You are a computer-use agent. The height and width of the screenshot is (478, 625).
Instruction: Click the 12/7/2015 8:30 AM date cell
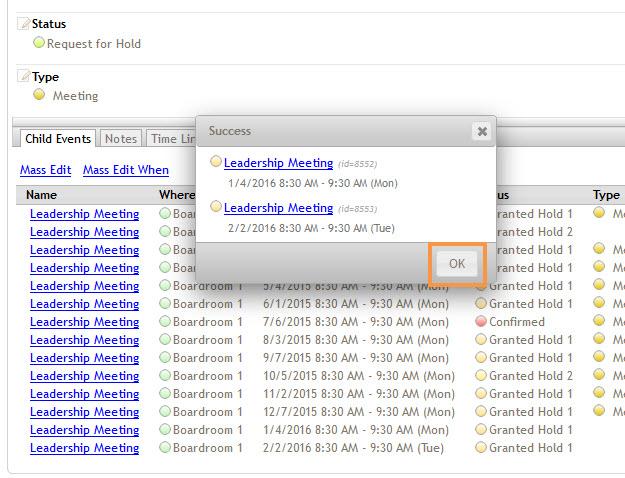(359, 412)
